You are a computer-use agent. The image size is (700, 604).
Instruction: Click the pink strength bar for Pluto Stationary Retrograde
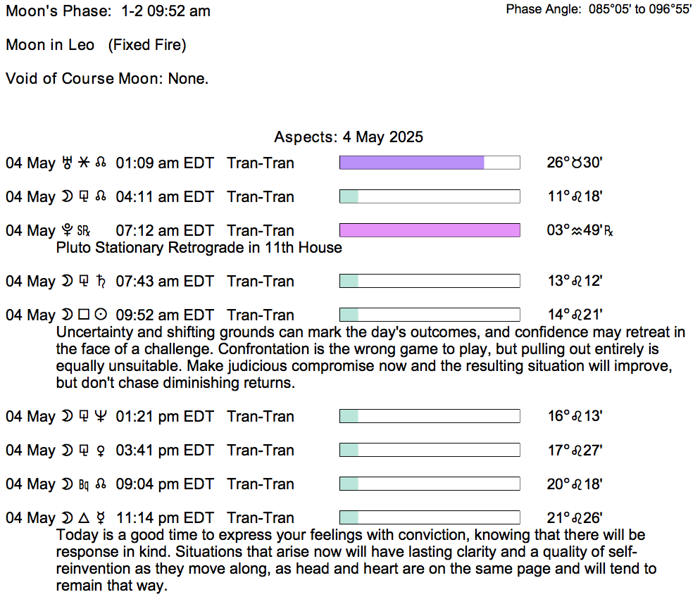[430, 231]
